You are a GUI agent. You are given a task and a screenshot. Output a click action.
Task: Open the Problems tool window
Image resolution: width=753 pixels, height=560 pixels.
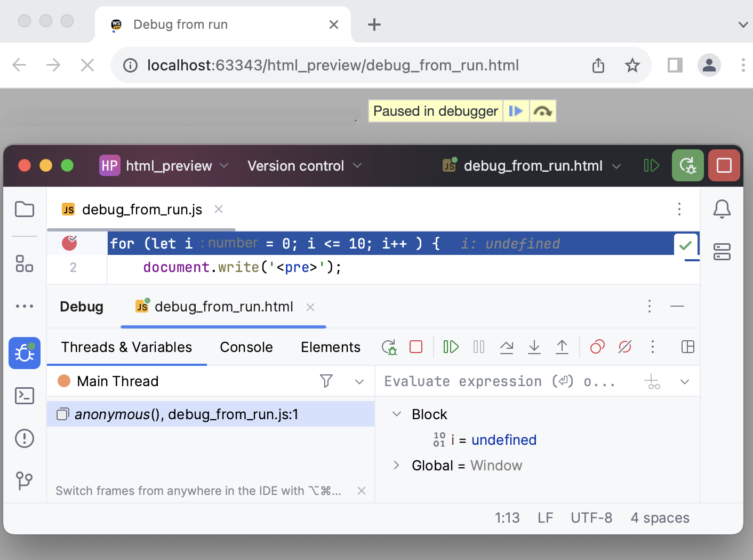25,438
